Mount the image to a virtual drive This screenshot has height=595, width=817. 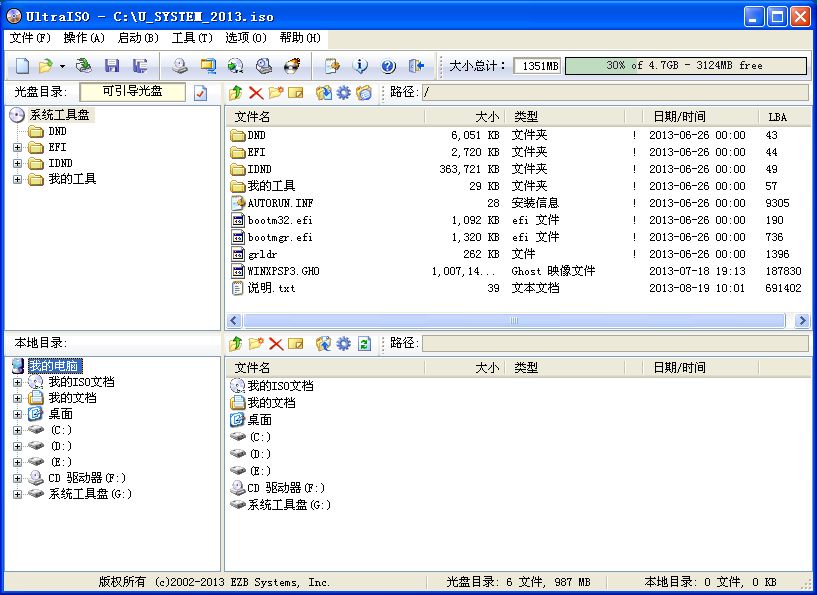234,65
